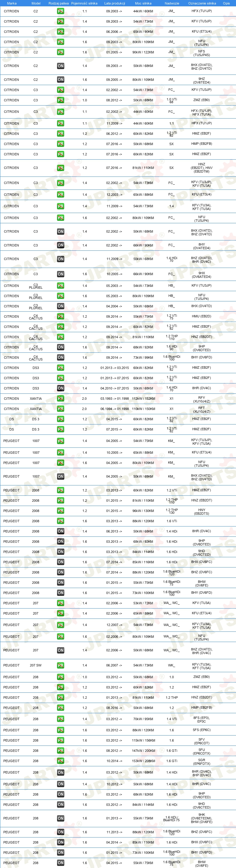
Task: Click the 207 SW model cell
Action: pos(36,665)
